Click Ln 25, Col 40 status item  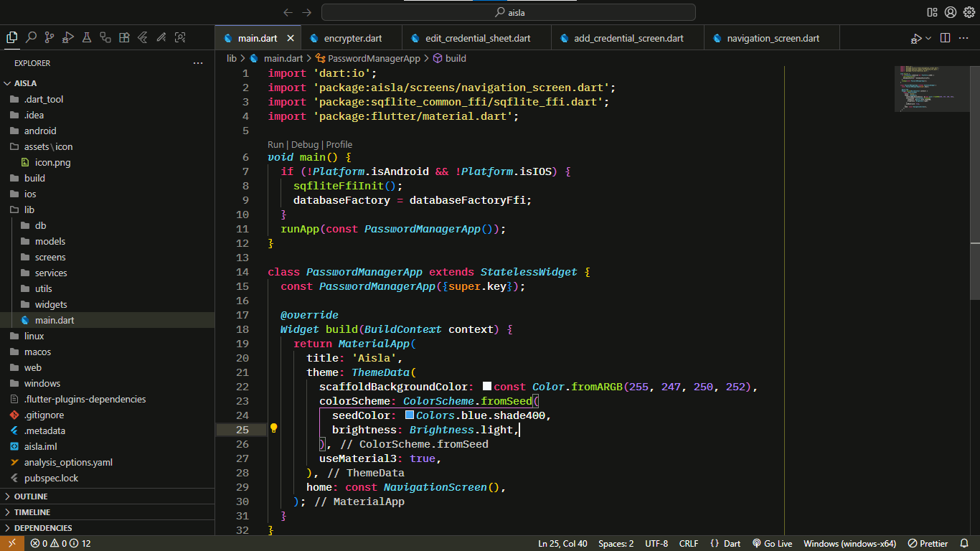(x=562, y=543)
